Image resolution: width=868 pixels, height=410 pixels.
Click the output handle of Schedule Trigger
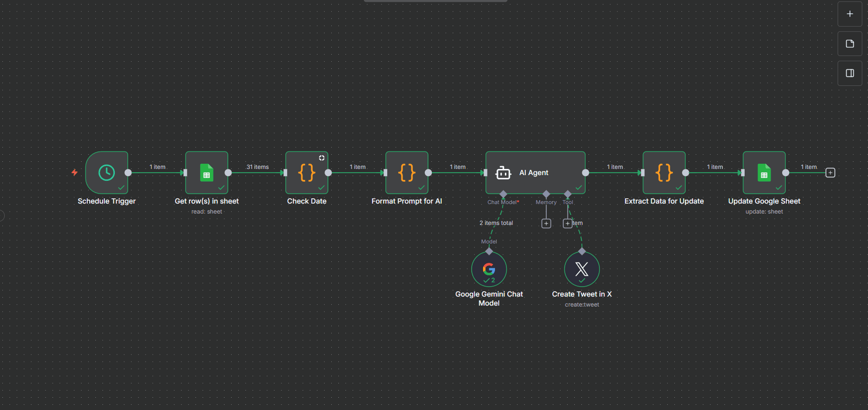click(x=128, y=173)
